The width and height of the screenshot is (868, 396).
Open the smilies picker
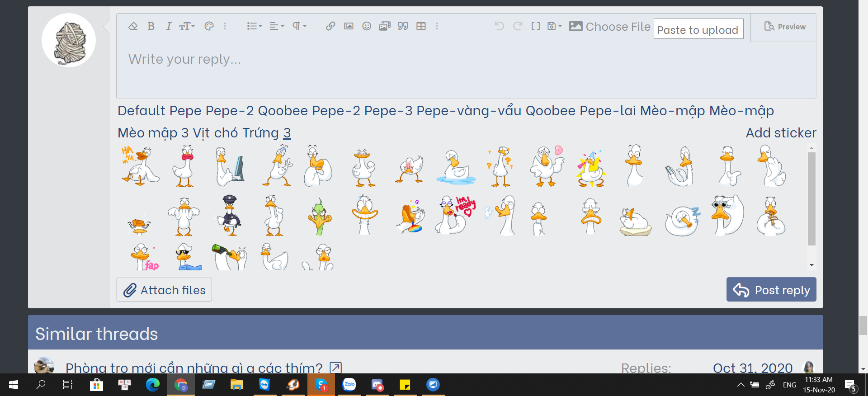[x=367, y=26]
